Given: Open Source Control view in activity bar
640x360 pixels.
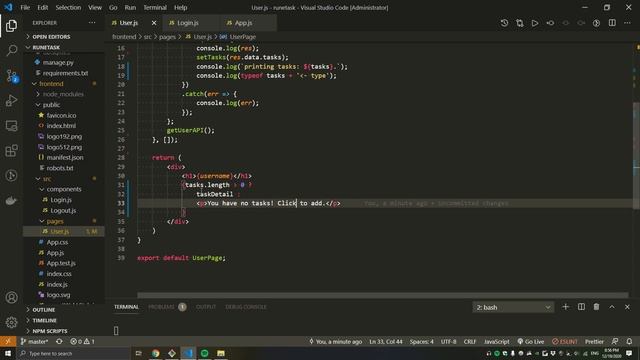Looking at the screenshot, I should (x=11, y=76).
